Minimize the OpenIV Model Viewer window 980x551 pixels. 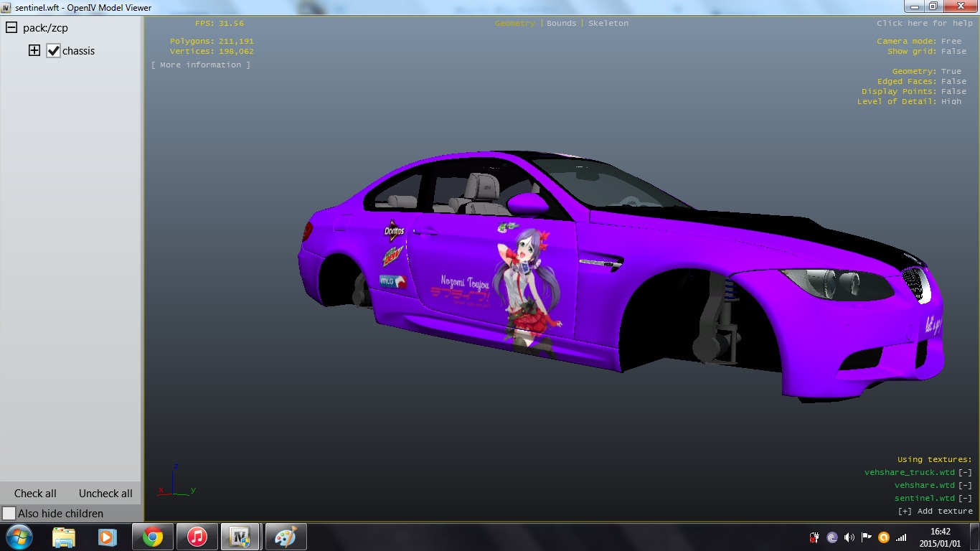[x=914, y=6]
